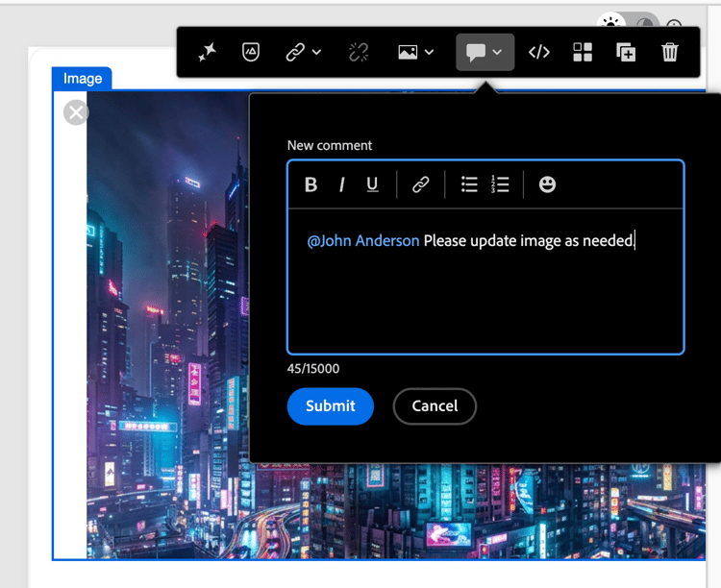Viewport: 721px width, 588px height.
Task: Click the link icon in top toolbar
Action: [295, 52]
